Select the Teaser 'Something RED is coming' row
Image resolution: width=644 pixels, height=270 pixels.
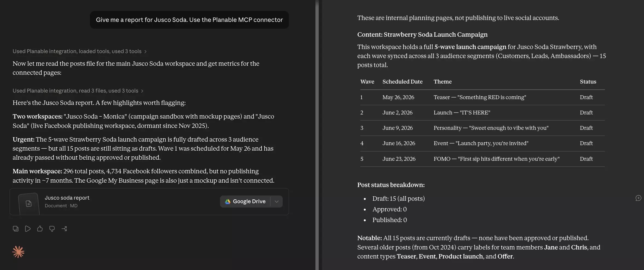tap(482, 97)
